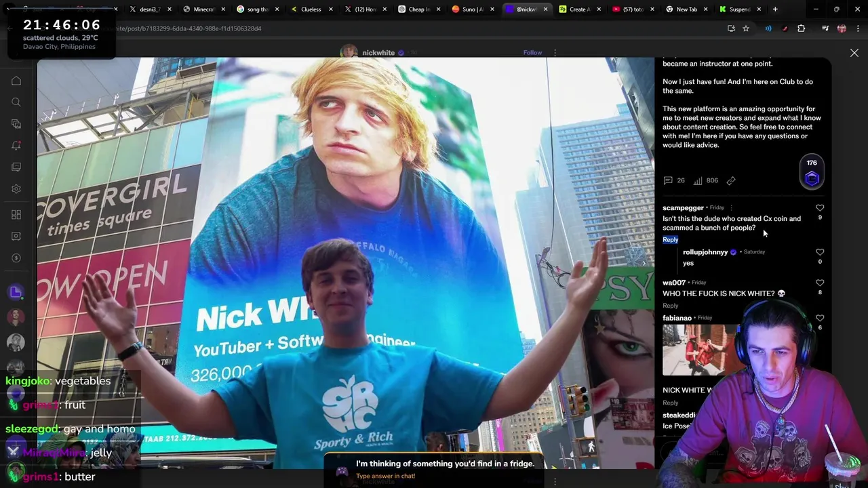This screenshot has width=868, height=488.
Task: Like wa007's comment with the heart
Action: [x=820, y=283]
